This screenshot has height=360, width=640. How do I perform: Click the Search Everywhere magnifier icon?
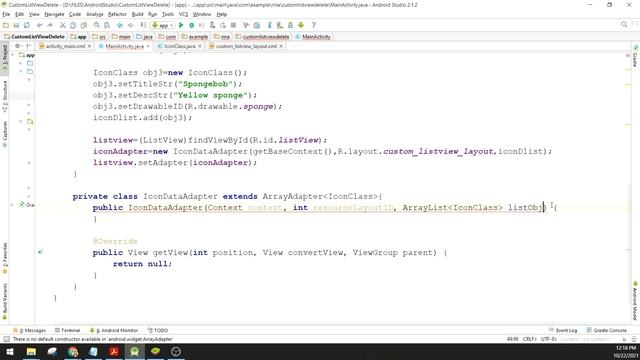click(x=624, y=25)
